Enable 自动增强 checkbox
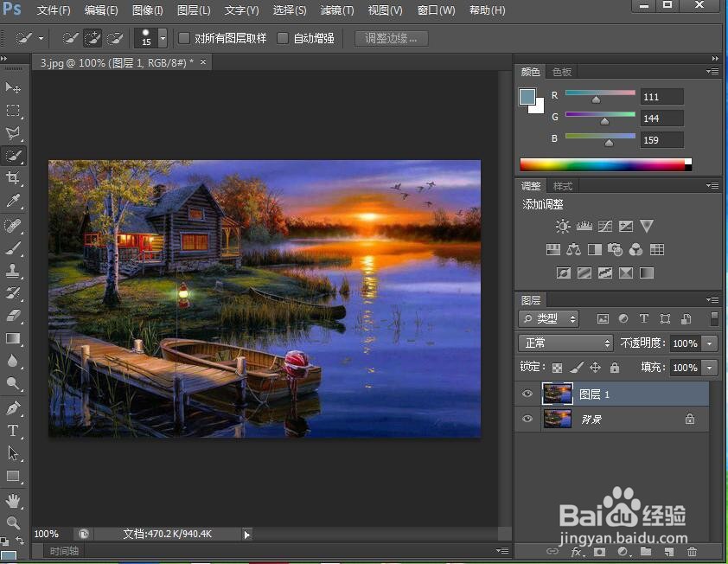 click(282, 38)
